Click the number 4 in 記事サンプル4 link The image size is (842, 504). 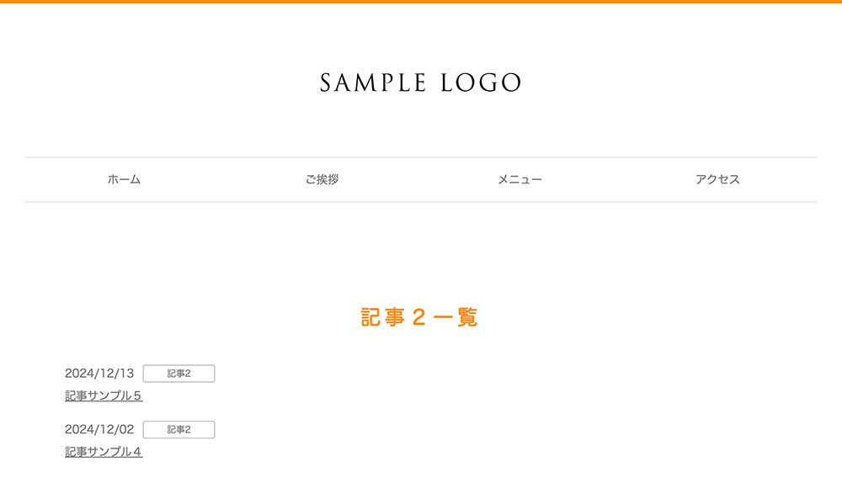[137, 452]
